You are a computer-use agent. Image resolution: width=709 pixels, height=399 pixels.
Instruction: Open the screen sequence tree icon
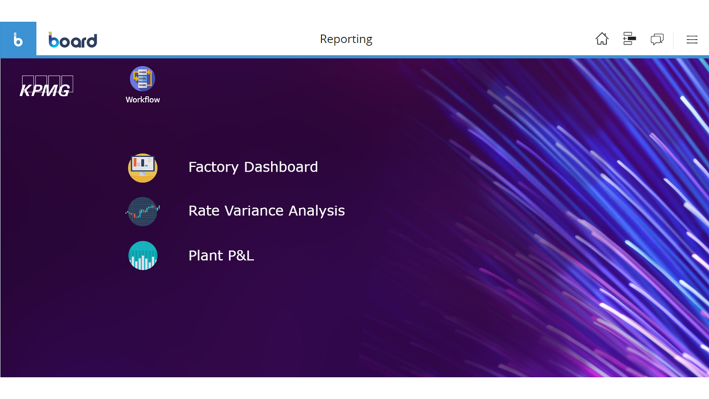tap(629, 39)
